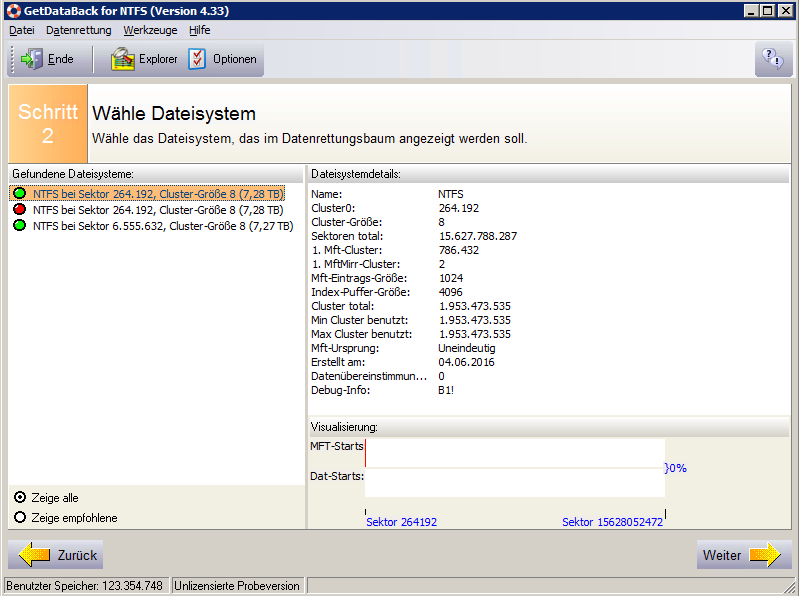The image size is (799, 596).
Task: Click the Ende exit door icon
Action: coord(32,59)
